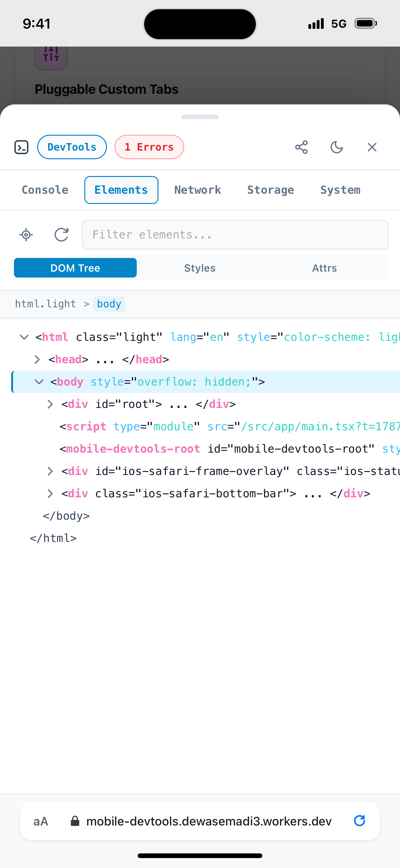Viewport: 400px width, 868px height.
Task: Reload page in Safari address bar
Action: (x=359, y=821)
